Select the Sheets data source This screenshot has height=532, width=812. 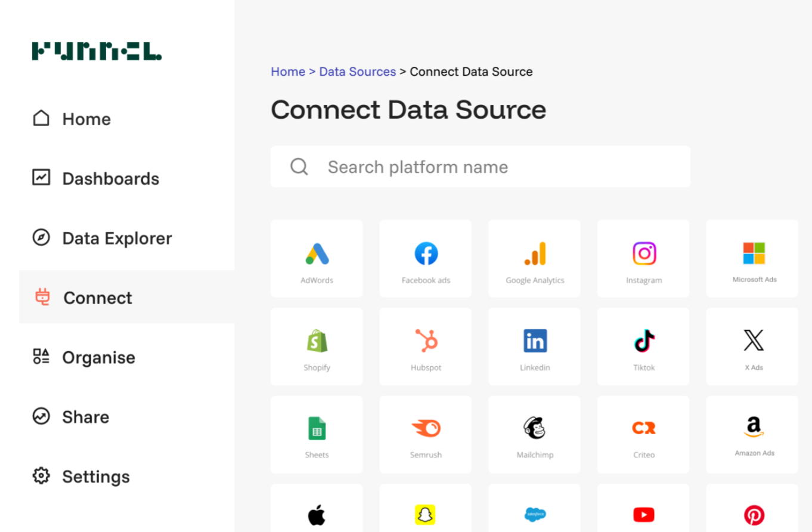[317, 434]
